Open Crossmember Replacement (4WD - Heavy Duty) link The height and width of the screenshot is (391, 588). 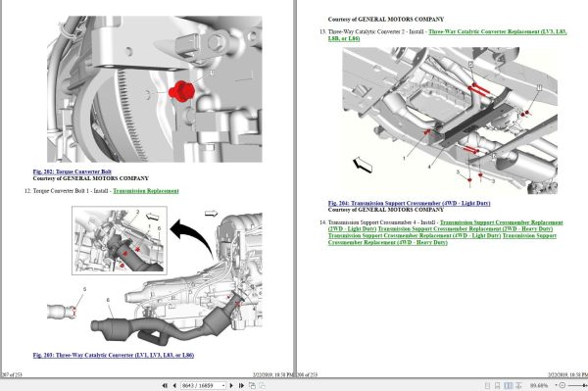[442, 239]
